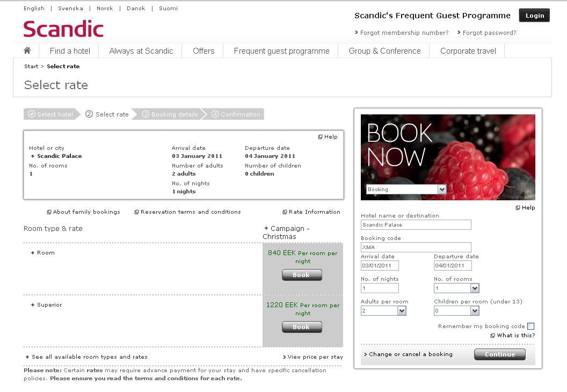Open Reservation terms and conditions link
Image resolution: width=567 pixels, height=392 pixels.
191,212
